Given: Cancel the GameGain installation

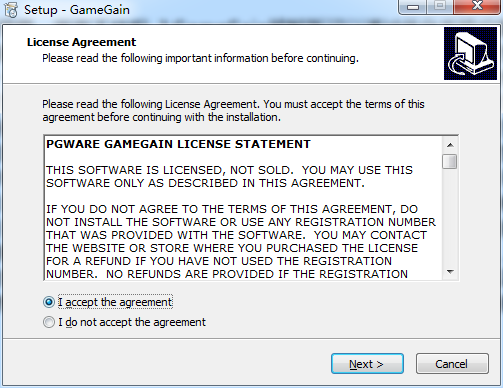Looking at the screenshot, I should tap(452, 364).
